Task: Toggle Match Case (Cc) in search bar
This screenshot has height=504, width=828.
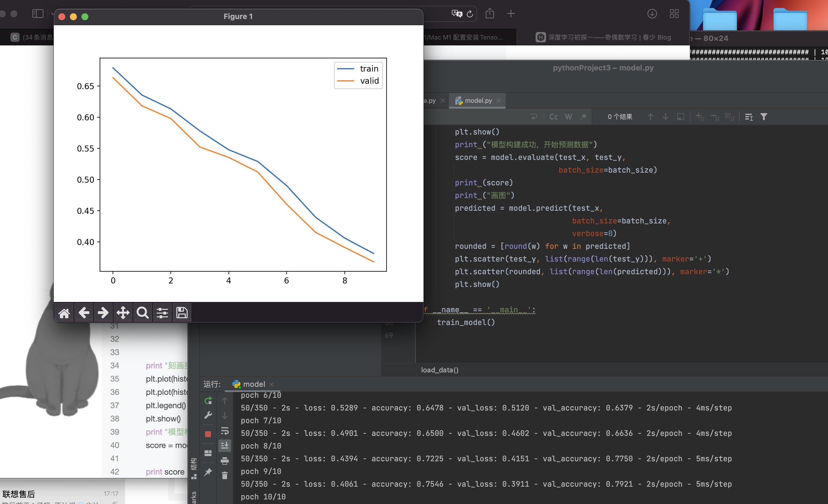Action: (x=554, y=117)
